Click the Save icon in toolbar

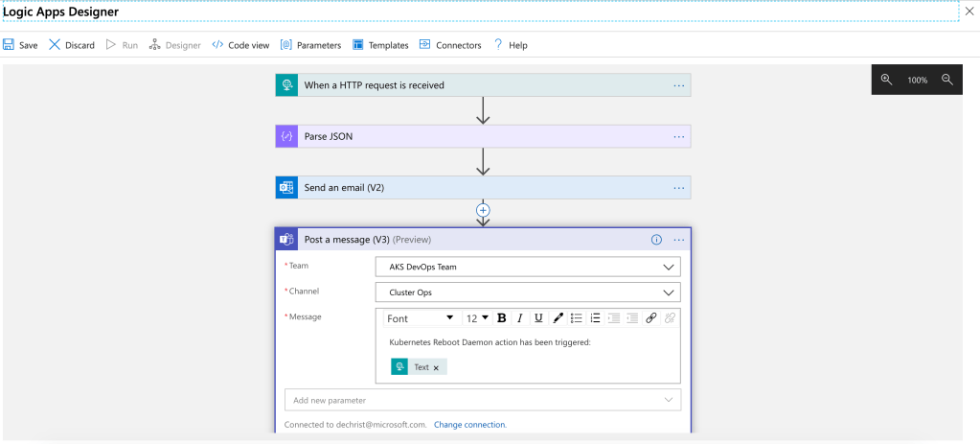pos(9,45)
